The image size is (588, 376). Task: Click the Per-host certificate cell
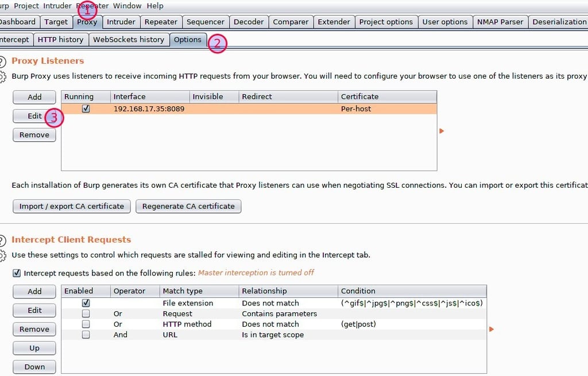click(387, 108)
